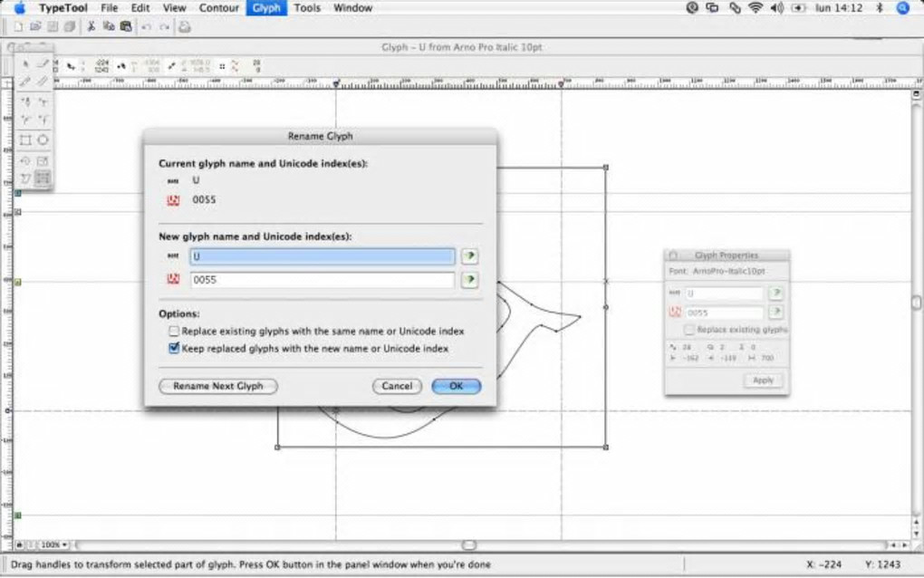Open the Edit menu
Viewport: 924px width, 578px height.
[x=140, y=7]
